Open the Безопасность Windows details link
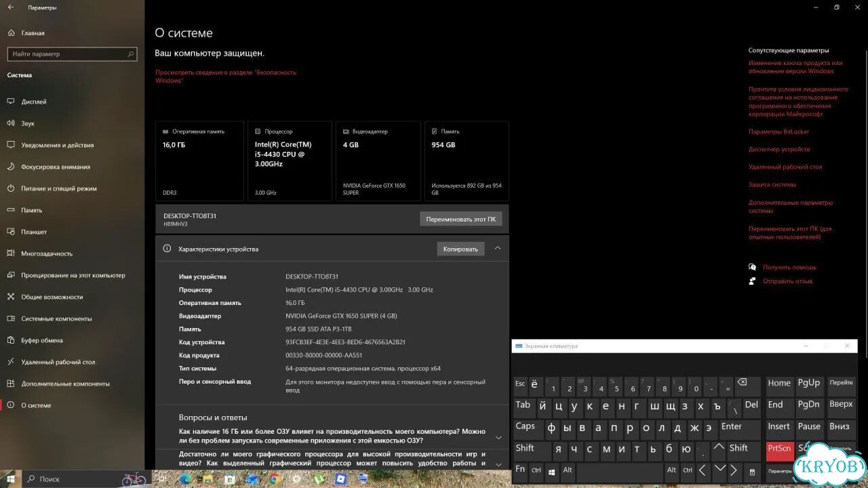 click(226, 76)
